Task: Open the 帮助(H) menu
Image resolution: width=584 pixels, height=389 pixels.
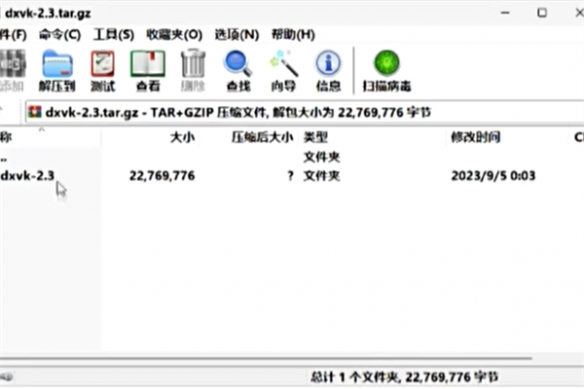Action: (x=293, y=35)
